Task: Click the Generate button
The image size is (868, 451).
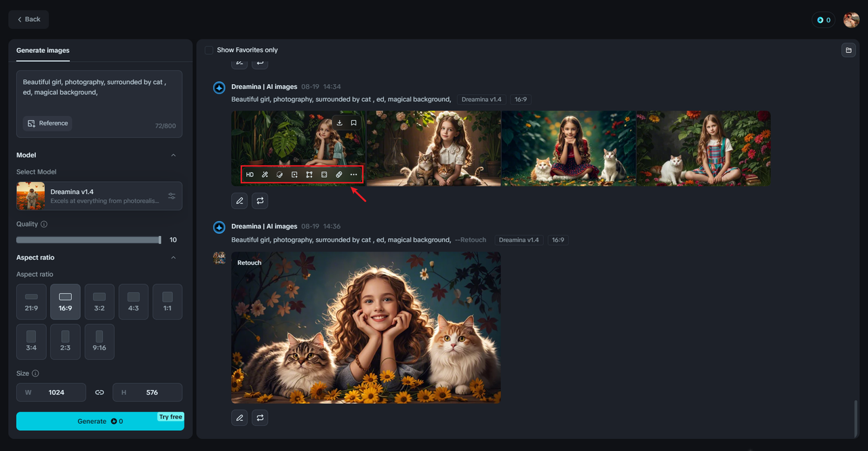Action: pyautogui.click(x=100, y=421)
